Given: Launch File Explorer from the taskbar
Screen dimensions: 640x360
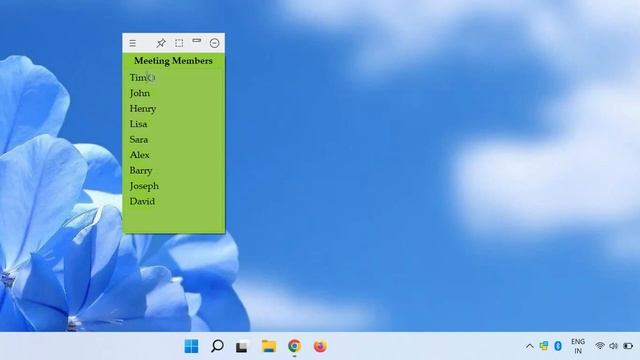Looking at the screenshot, I should [269, 346].
